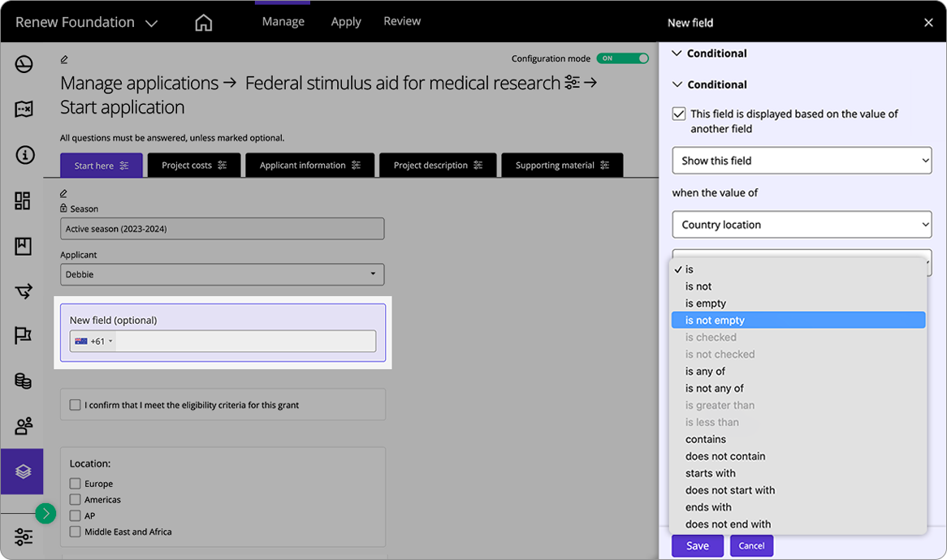
Task: Click the settings sliders icon at sidebar bottom
Action: pos(24,536)
